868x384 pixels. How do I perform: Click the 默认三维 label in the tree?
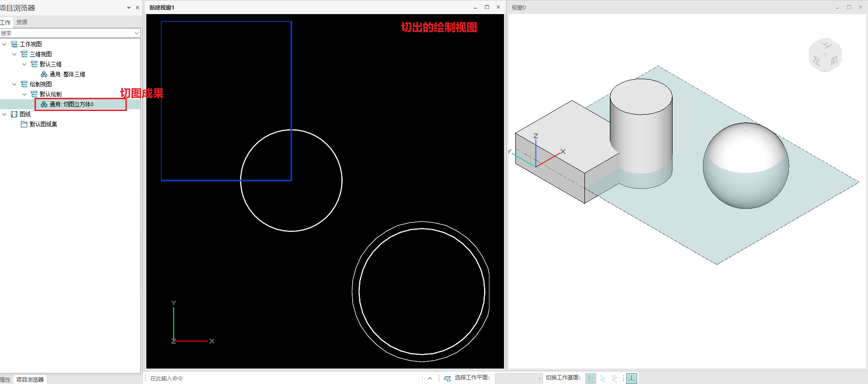50,64
